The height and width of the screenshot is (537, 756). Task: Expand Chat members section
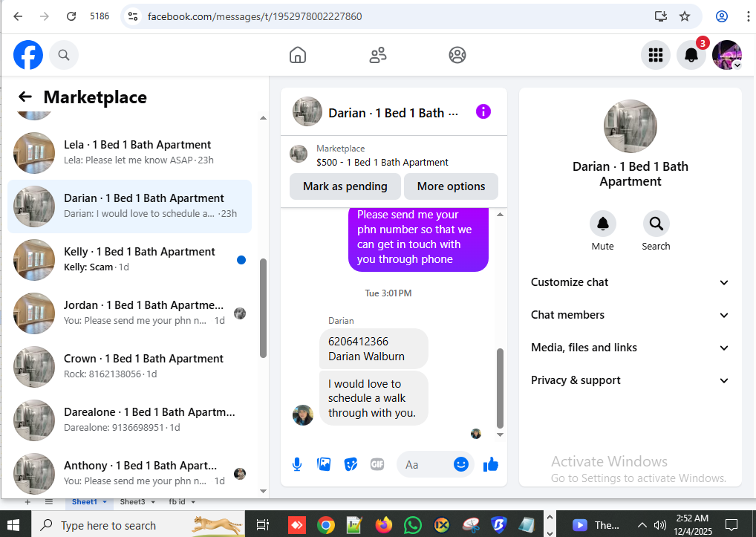pyautogui.click(x=630, y=315)
